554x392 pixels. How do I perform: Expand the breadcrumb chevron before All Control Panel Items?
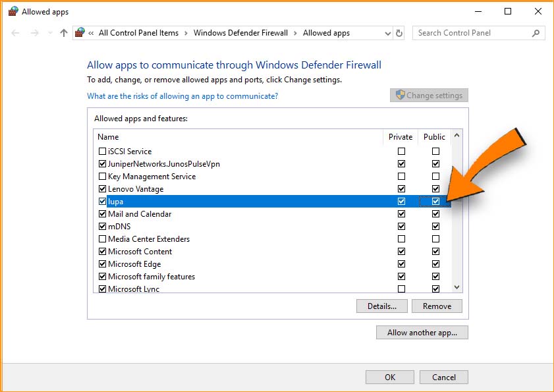tap(92, 33)
